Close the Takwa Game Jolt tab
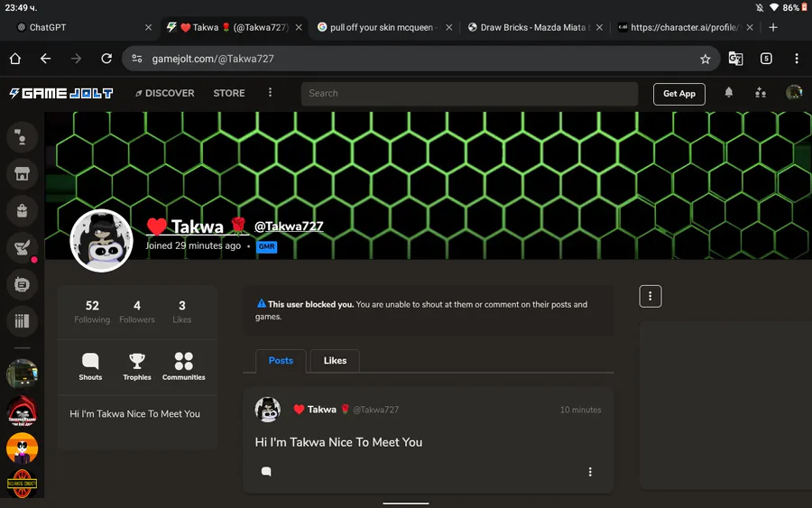The height and width of the screenshot is (508, 812). [299, 27]
